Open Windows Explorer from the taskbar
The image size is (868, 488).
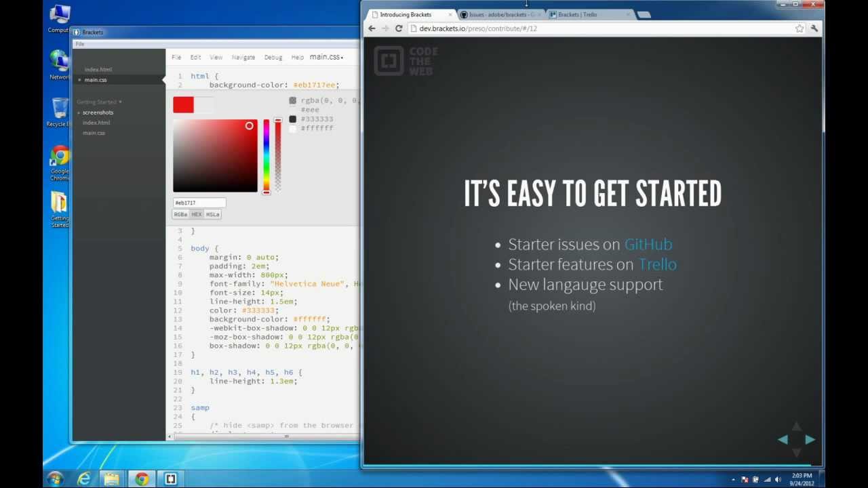pyautogui.click(x=112, y=479)
